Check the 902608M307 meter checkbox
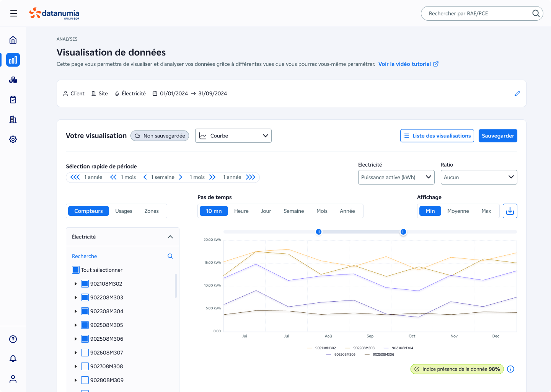This screenshot has width=551, height=392. [x=85, y=353]
